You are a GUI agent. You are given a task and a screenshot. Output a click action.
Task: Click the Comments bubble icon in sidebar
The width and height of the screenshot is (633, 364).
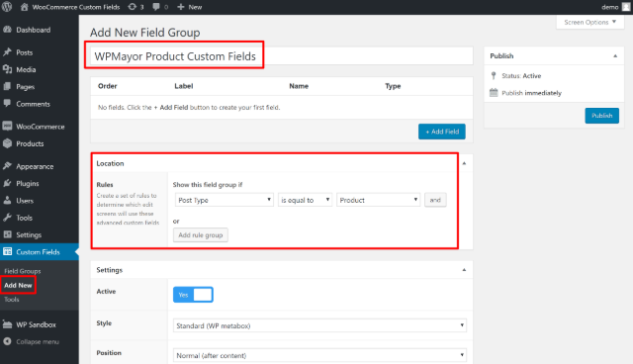[x=7, y=103]
